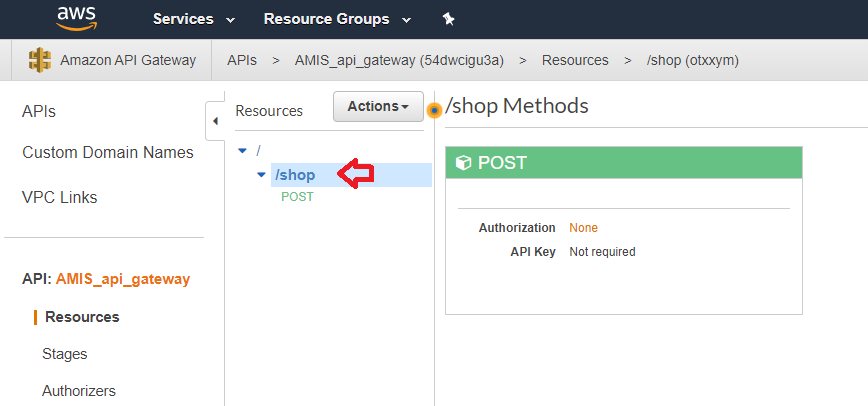Collapse the left navigation panel arrow
This screenshot has width=868, height=406.
(215, 122)
